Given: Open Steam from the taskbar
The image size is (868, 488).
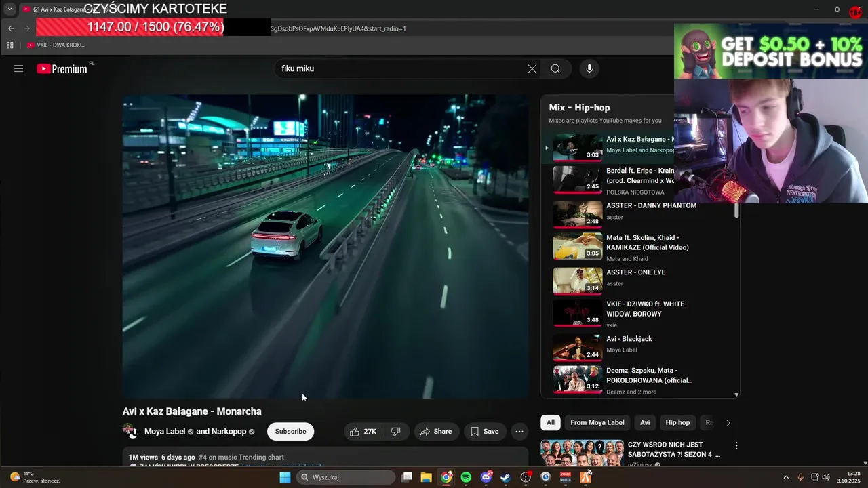Looking at the screenshot, I should [x=506, y=477].
